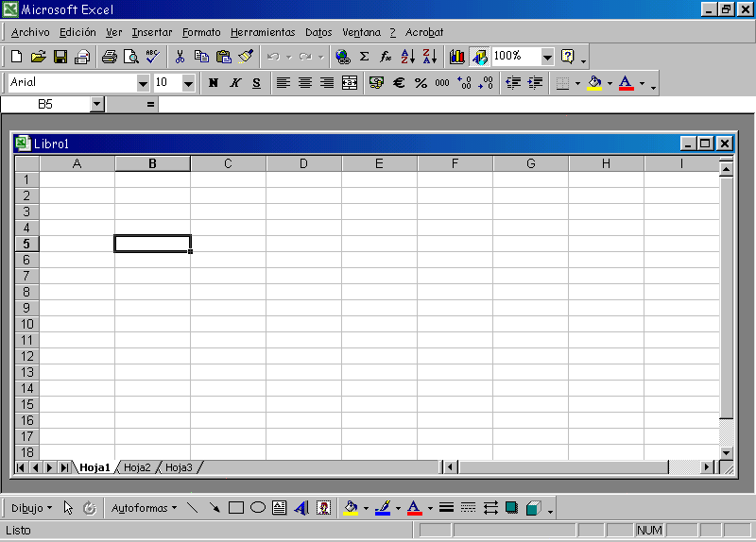Toggle italic K formatting
This screenshot has width=756, height=542.
coord(234,83)
